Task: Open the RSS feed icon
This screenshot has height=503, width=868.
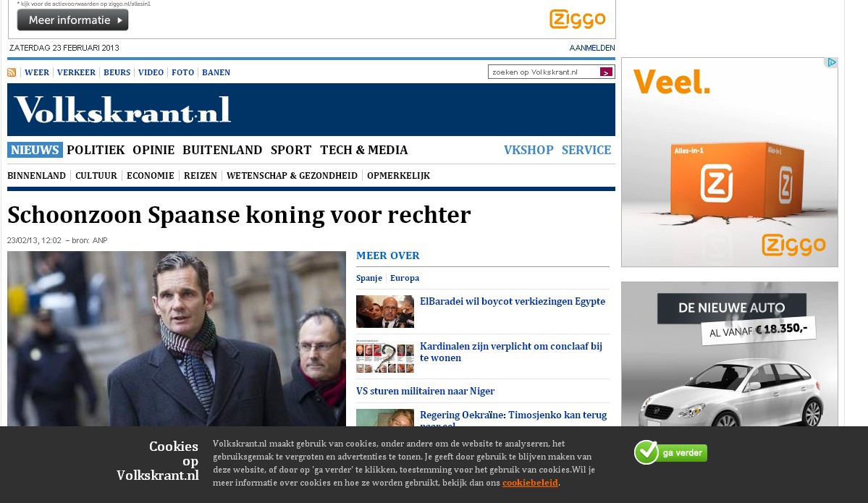Action: 11,72
